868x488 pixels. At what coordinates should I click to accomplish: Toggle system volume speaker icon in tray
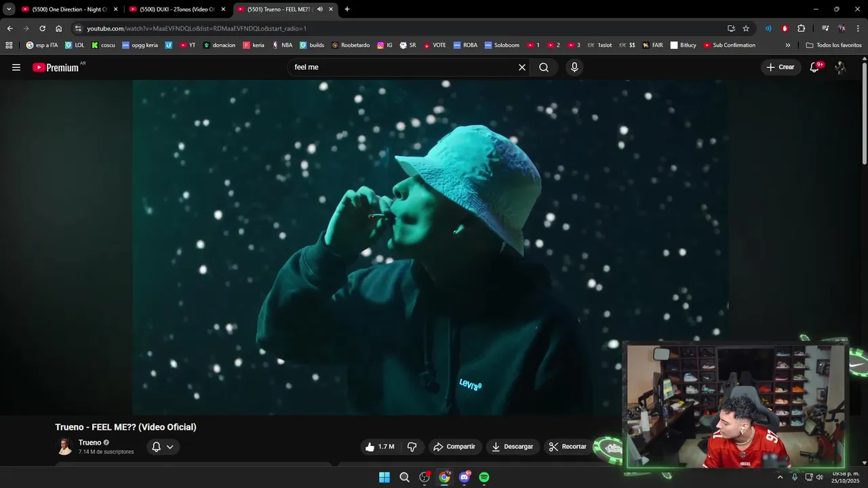[819, 477]
